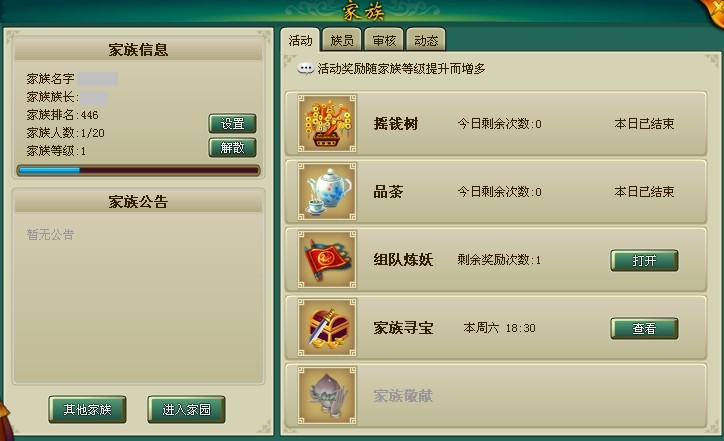Image resolution: width=724 pixels, height=441 pixels.
Task: Click the treasure chest 家族寻宝 icon
Action: [327, 327]
